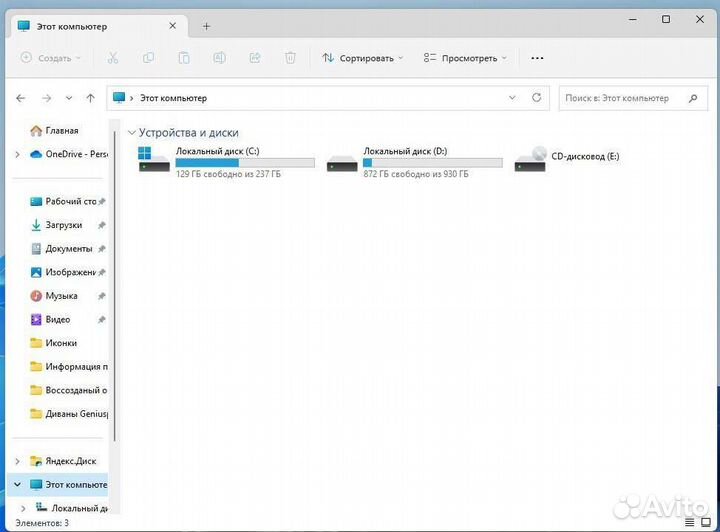
Task: Click the Rename icon in toolbar
Action: (x=219, y=58)
